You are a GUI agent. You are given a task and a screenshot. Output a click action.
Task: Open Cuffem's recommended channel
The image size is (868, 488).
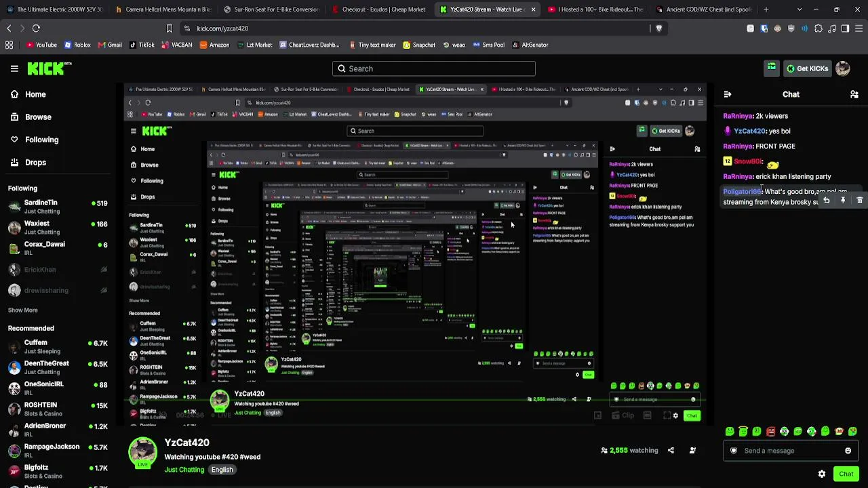(58, 347)
